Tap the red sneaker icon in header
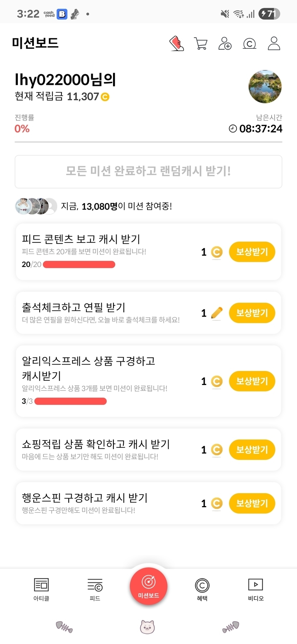Viewport: 297px width, 644px height. pos(176,44)
